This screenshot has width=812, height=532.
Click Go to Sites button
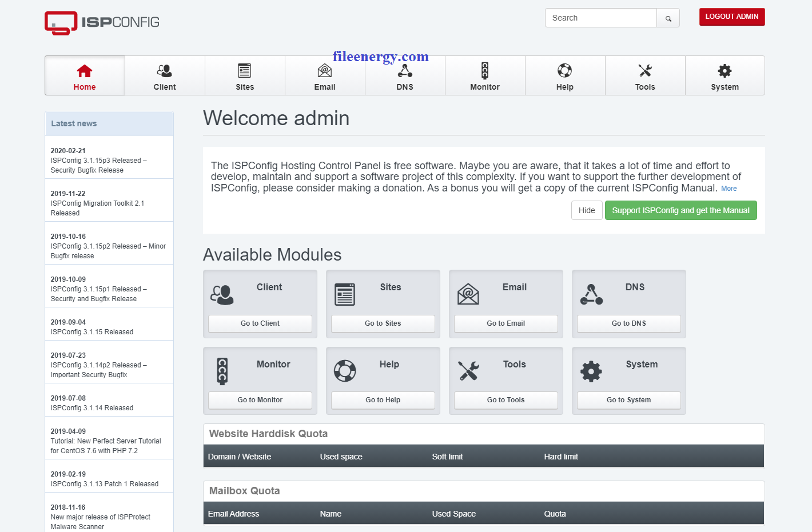point(383,323)
